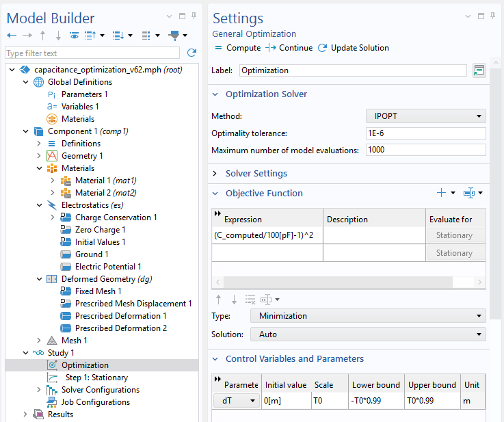Select Prescribed Deformation 2 node

pyautogui.click(x=121, y=328)
